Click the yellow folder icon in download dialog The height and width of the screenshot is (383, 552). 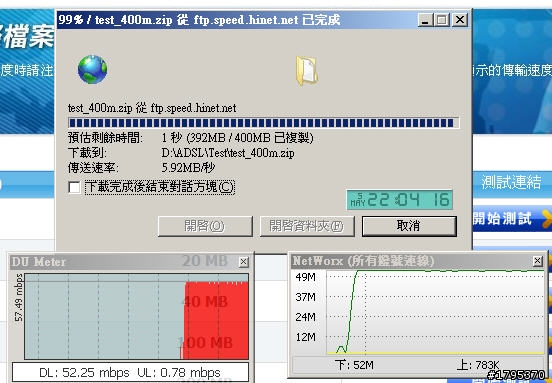click(x=307, y=71)
